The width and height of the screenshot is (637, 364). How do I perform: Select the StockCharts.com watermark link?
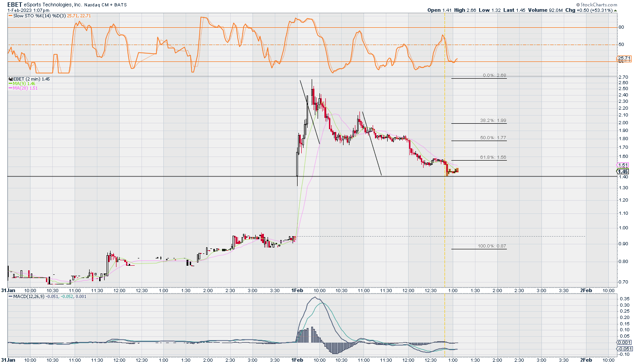pyautogui.click(x=598, y=4)
